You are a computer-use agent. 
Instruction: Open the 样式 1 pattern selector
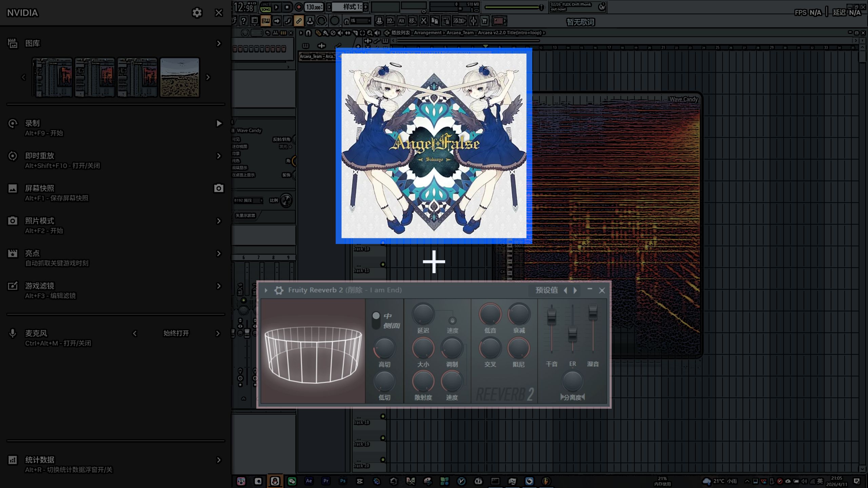tap(347, 7)
